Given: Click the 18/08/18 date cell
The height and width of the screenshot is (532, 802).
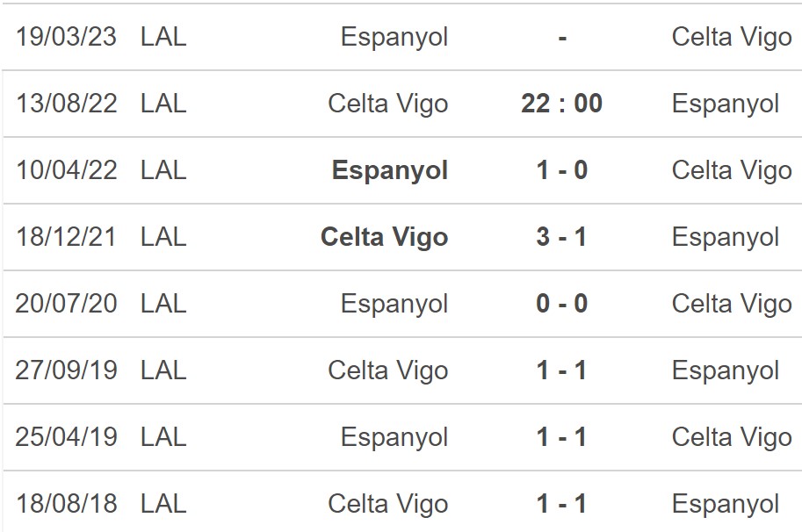Looking at the screenshot, I should [66, 504].
